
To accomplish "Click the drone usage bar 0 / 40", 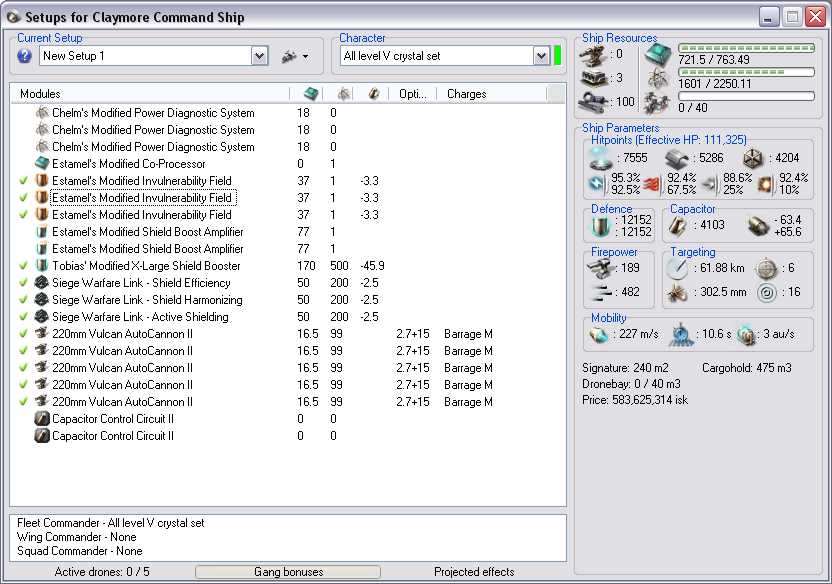I will (x=746, y=96).
